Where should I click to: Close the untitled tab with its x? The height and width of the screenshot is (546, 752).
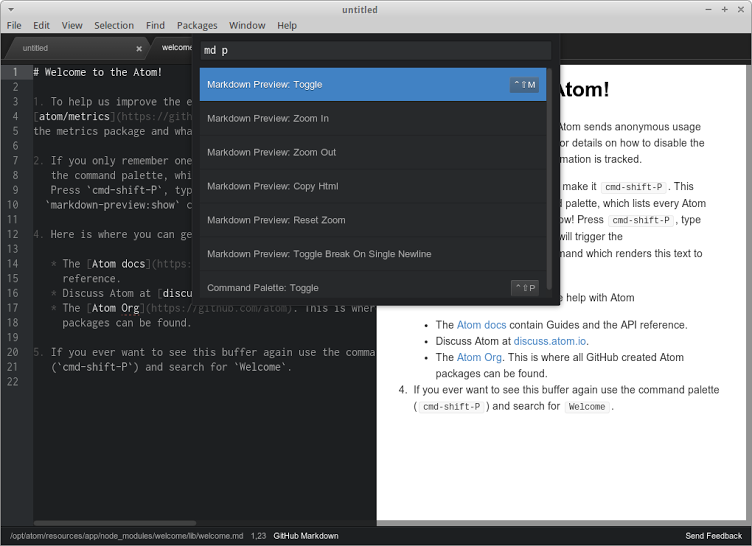pyautogui.click(x=139, y=48)
